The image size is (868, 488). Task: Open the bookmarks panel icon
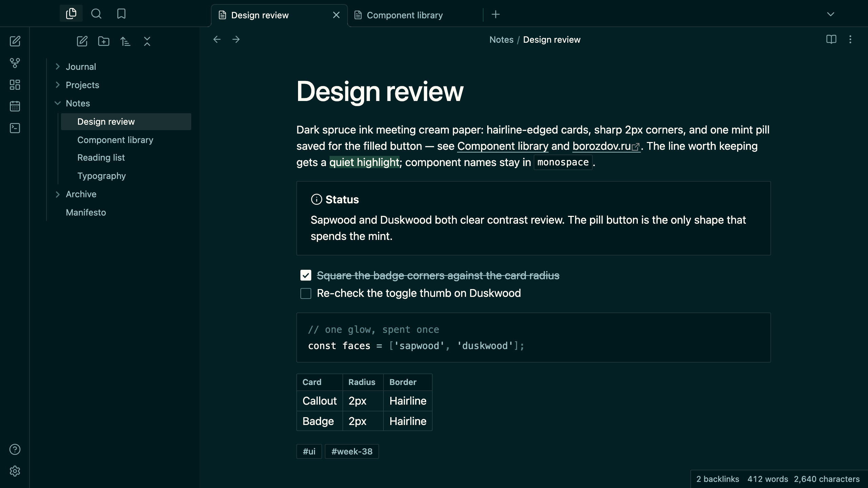click(121, 14)
